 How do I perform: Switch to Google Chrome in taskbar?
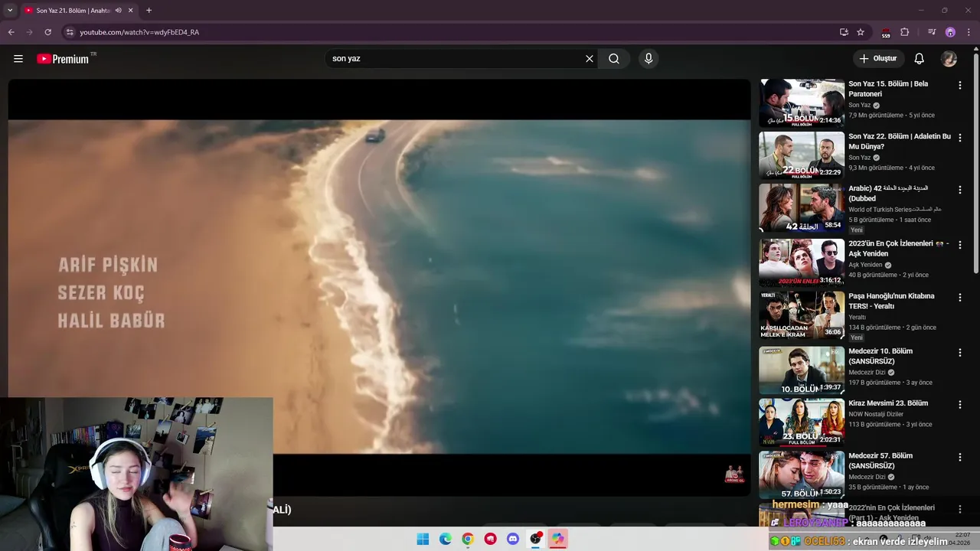coord(468,539)
